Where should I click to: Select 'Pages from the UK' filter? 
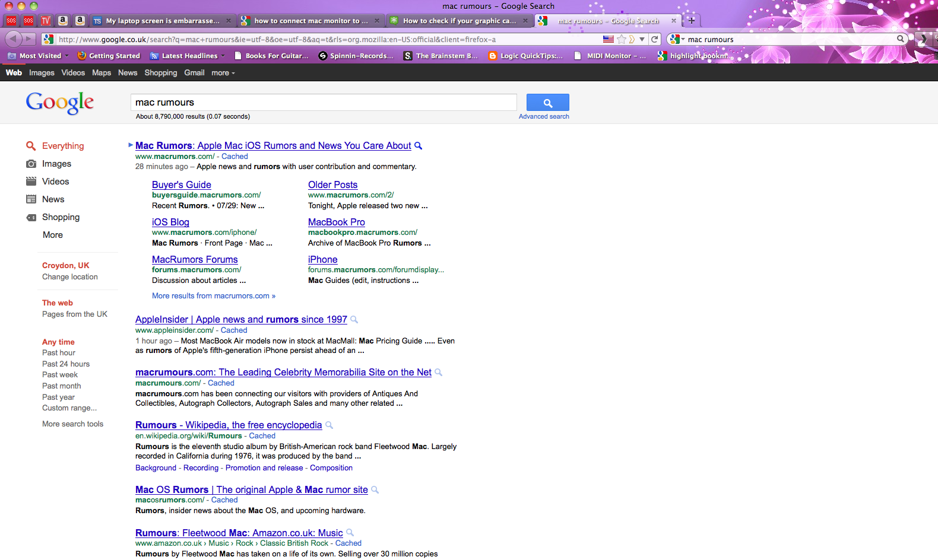click(75, 314)
